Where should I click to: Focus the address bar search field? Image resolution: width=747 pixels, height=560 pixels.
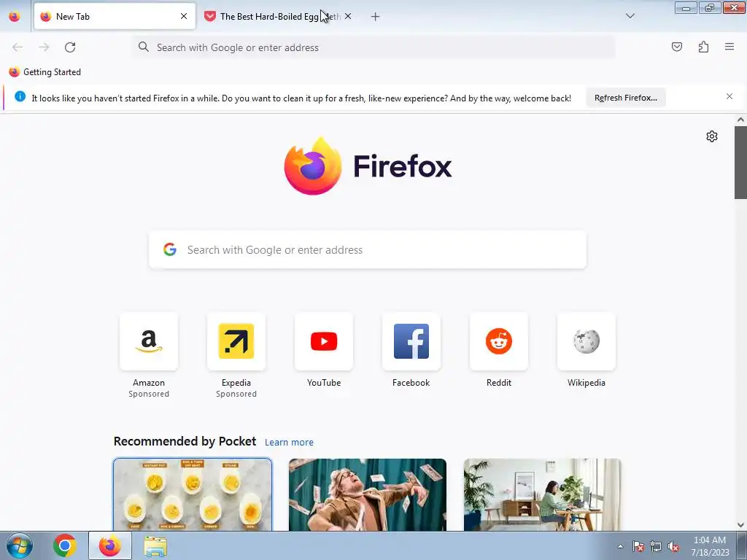374,47
